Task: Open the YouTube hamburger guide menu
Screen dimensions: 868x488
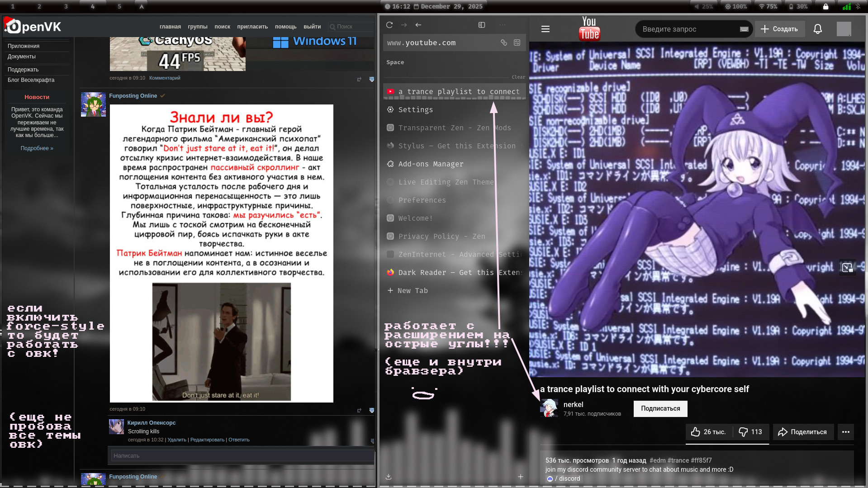Action: click(545, 29)
